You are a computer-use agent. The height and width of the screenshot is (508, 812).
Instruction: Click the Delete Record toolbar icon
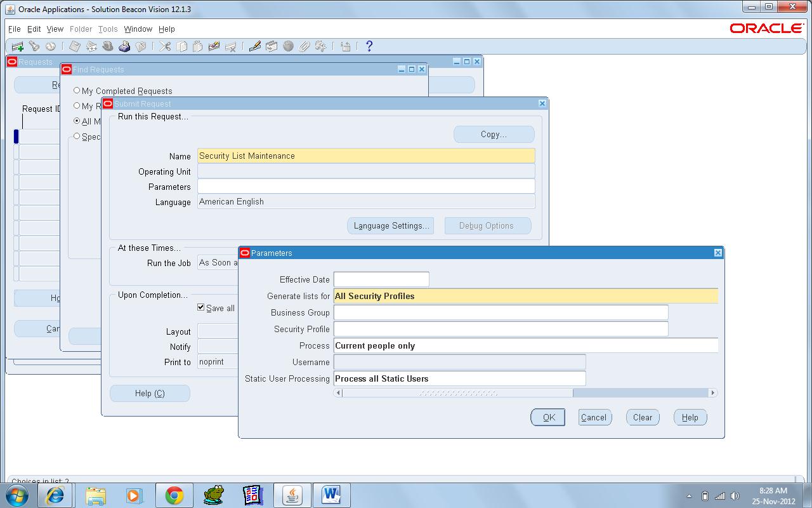[230, 46]
